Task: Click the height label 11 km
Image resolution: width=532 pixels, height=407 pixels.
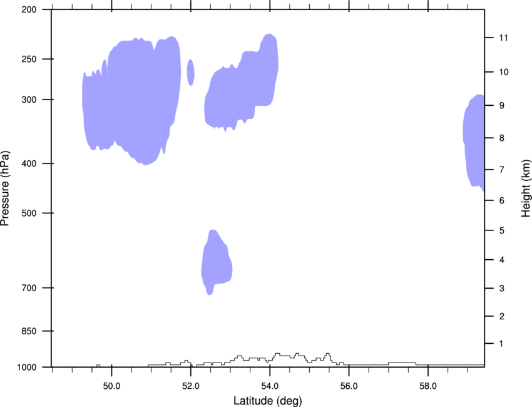Action: coord(504,38)
